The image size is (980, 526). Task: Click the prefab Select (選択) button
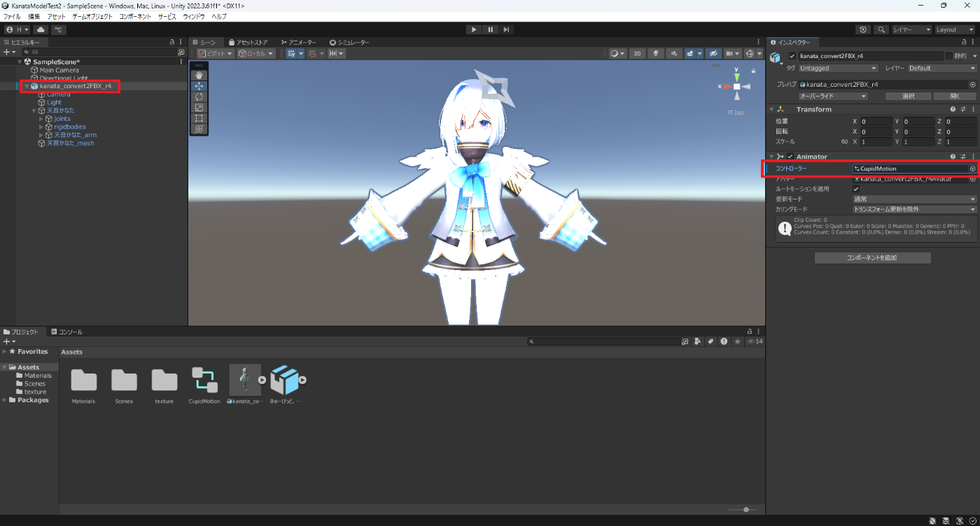(x=908, y=96)
